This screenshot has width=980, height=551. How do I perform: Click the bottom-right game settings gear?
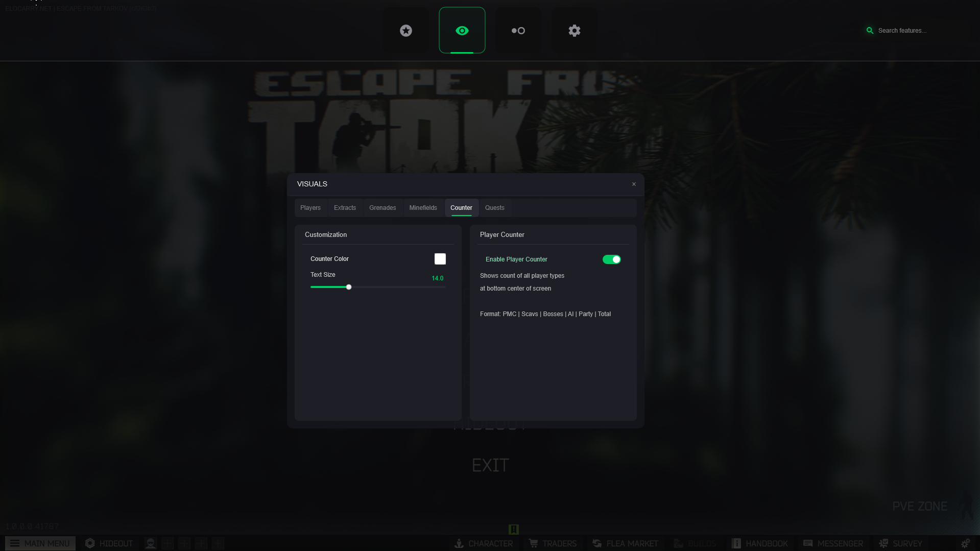pos(965,543)
